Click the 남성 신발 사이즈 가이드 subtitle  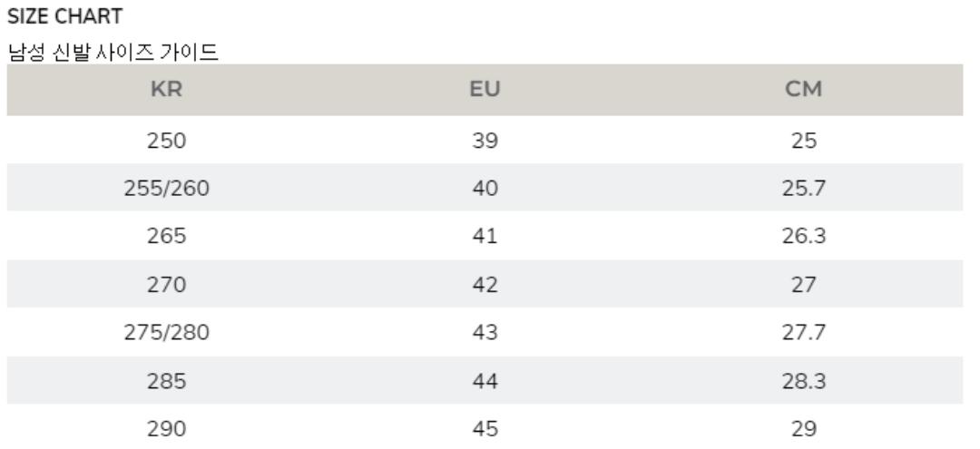point(113,54)
